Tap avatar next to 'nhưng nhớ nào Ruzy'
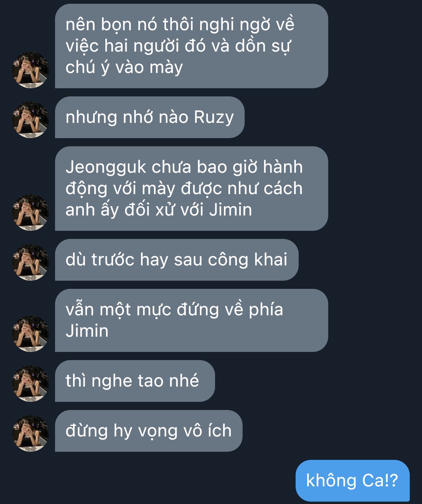The image size is (422, 504). [31, 120]
